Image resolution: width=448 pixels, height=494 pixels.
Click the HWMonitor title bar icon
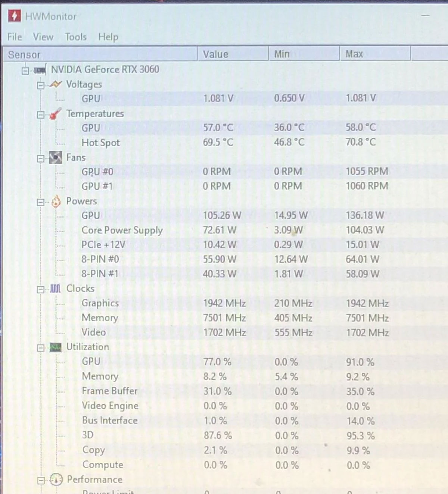[x=14, y=16]
